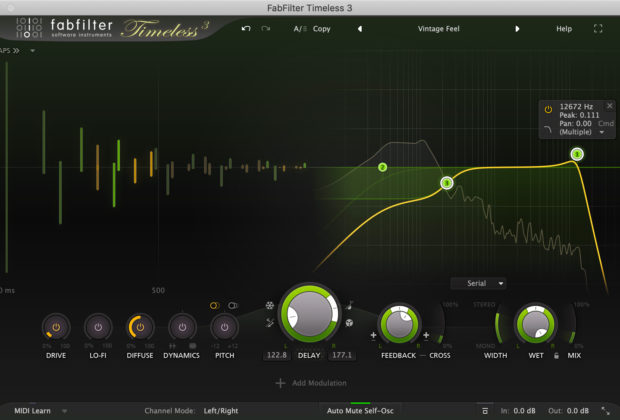620x420 pixels.
Task: Click the tap tempo icon right of Delay
Action: pyautogui.click(x=349, y=323)
